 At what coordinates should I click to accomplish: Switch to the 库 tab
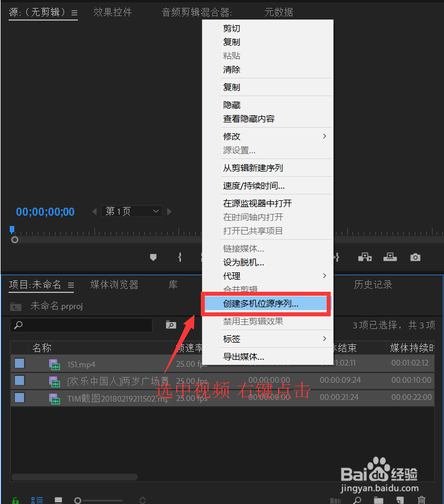point(173,284)
